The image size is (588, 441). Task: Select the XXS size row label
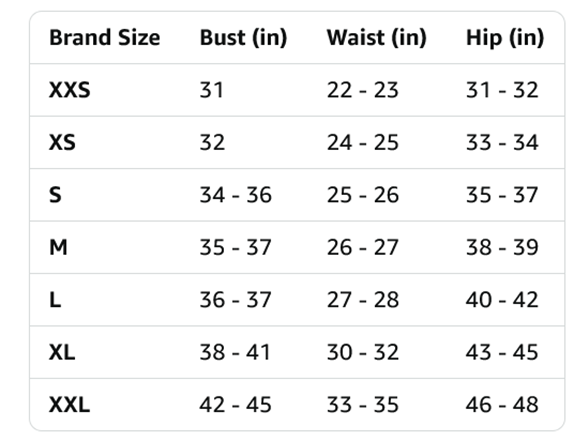pyautogui.click(x=70, y=90)
